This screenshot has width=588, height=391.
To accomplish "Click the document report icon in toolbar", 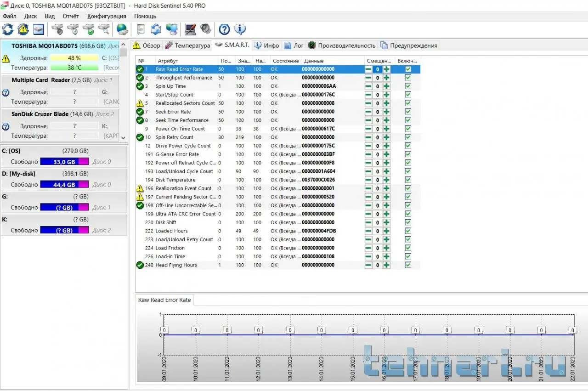I will pyautogui.click(x=141, y=29).
